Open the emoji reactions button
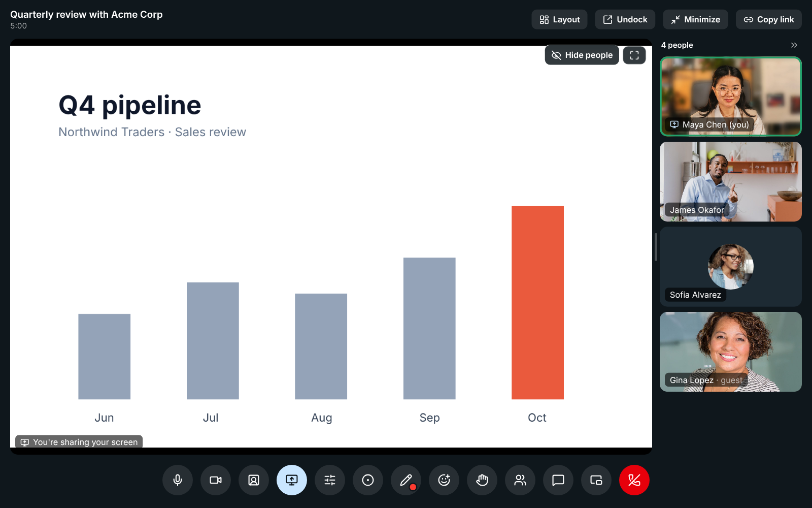This screenshot has width=812, height=508. point(444,480)
